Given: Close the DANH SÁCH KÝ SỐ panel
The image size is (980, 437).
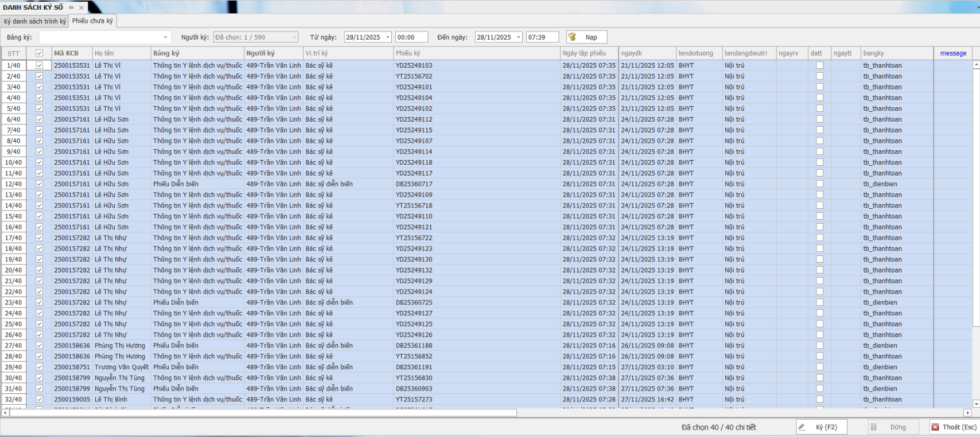Looking at the screenshot, I should [81, 7].
